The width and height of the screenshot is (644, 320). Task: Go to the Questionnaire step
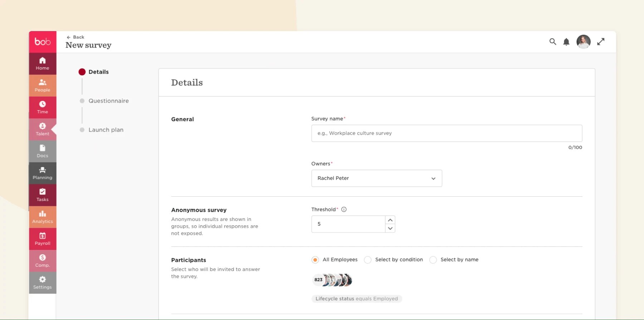108,101
